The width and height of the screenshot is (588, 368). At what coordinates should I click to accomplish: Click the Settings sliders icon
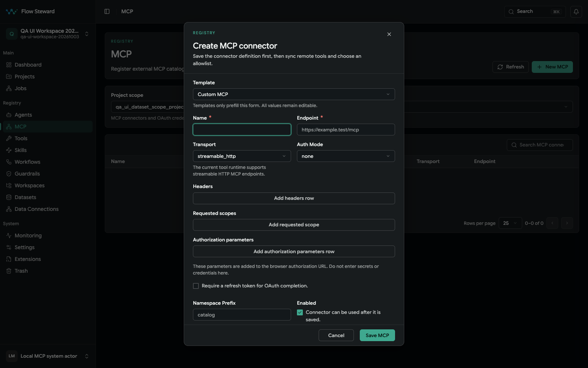click(x=9, y=247)
